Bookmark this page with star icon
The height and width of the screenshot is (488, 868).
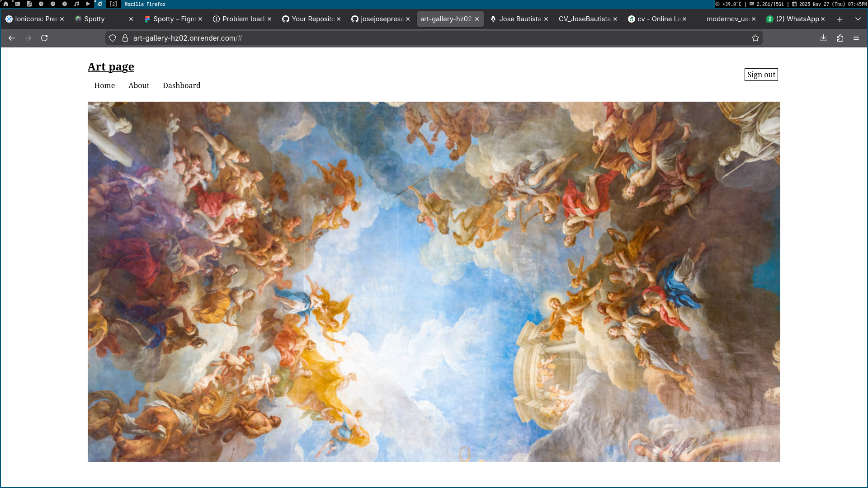pos(755,38)
